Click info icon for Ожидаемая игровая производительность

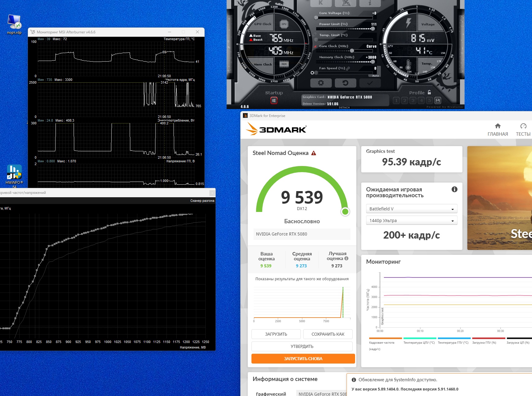coord(454,189)
